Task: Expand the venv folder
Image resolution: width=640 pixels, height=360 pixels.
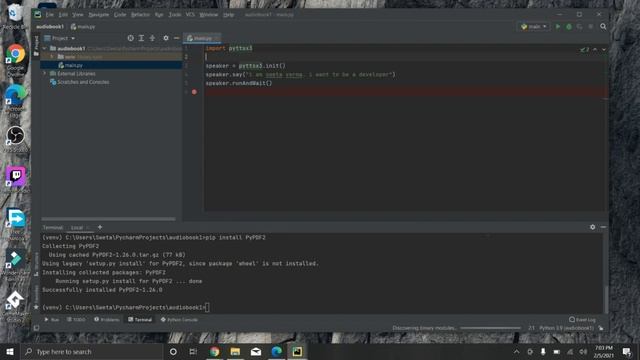Action: coord(52,57)
